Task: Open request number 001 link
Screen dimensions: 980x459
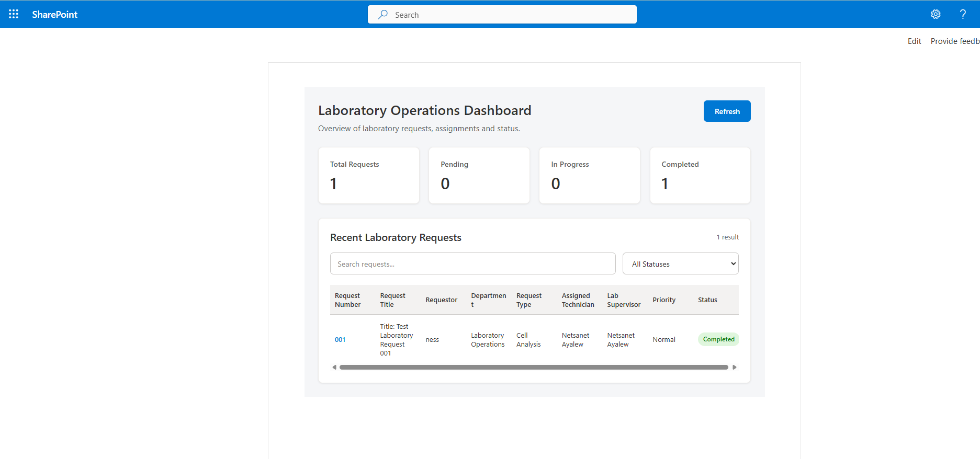Action: pos(340,340)
